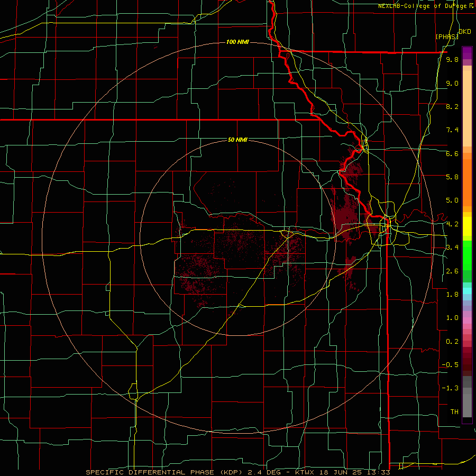Screen dimensions: 476x476
Task: Click the 6.6 value on the color scale
Action: click(452, 153)
